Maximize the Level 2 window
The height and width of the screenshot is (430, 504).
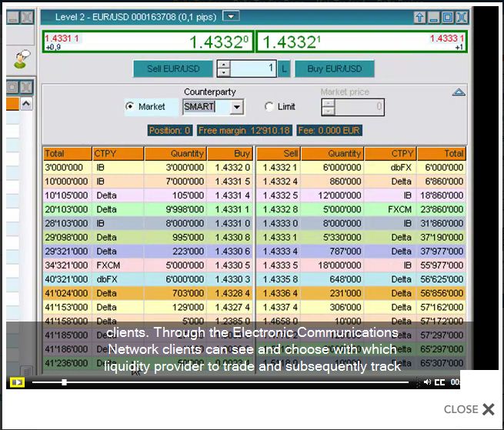[448, 16]
